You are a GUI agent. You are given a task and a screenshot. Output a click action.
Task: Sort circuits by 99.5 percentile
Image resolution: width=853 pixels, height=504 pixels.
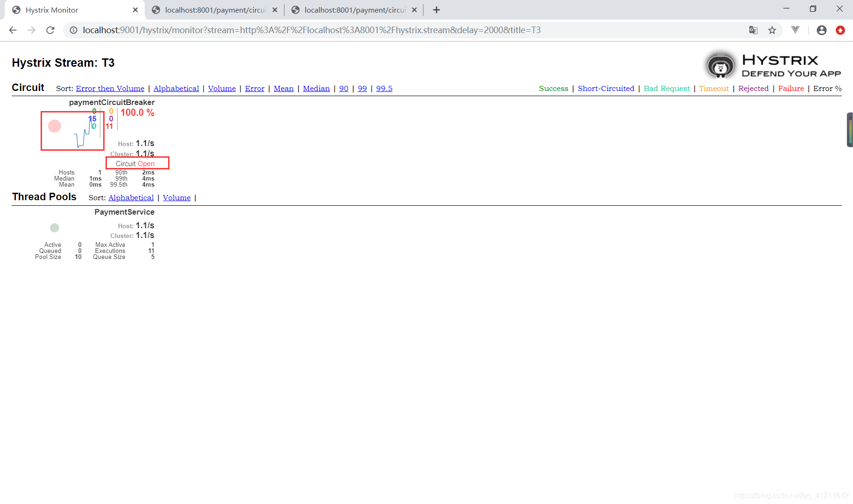pos(384,89)
